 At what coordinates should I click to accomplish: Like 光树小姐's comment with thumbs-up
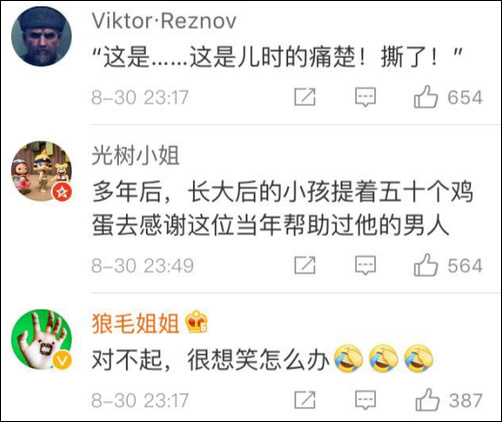426,265
